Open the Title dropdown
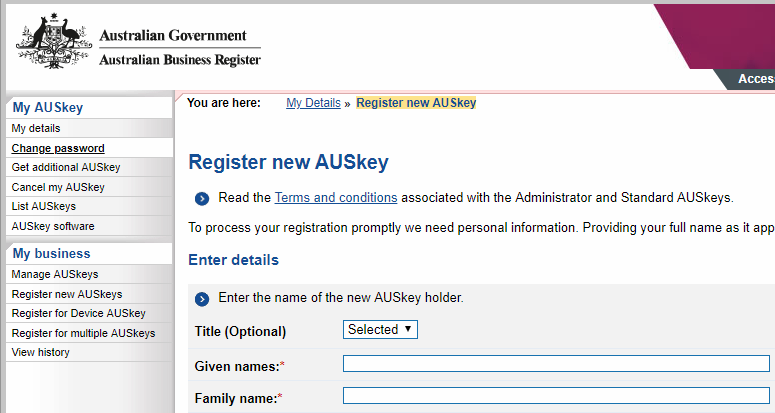This screenshot has height=413, width=775. [380, 329]
